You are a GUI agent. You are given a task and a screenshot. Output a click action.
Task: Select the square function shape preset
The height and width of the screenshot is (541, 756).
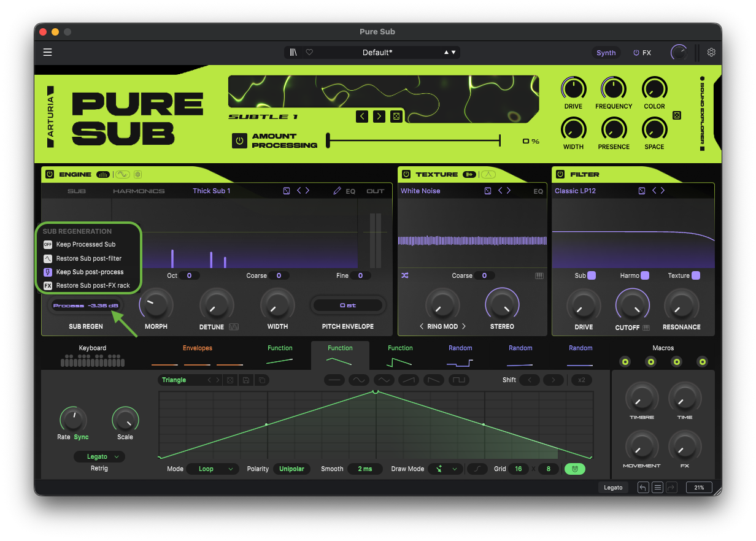[459, 380]
